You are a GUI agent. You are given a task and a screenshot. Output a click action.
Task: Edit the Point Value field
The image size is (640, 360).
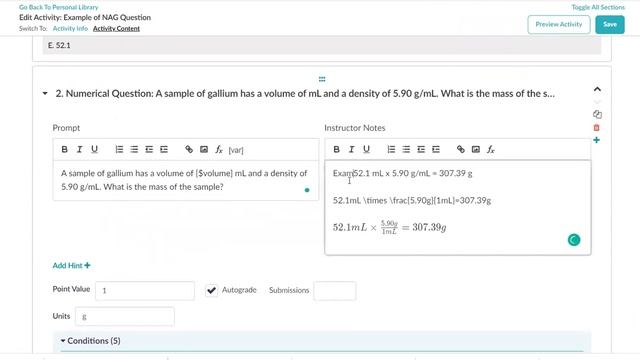pyautogui.click(x=145, y=291)
